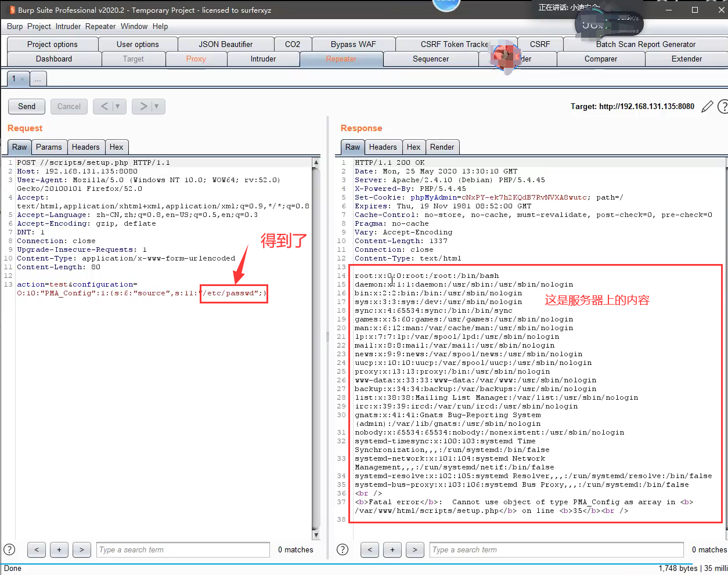This screenshot has height=575, width=728.
Task: Click request search previous match button
Action: pos(37,549)
